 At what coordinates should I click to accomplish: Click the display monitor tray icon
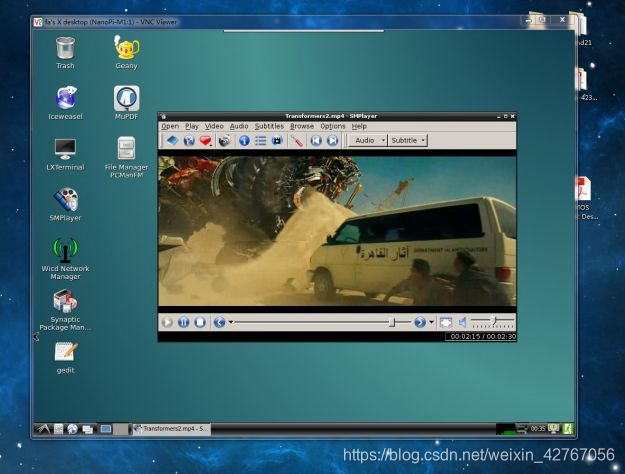point(554,429)
